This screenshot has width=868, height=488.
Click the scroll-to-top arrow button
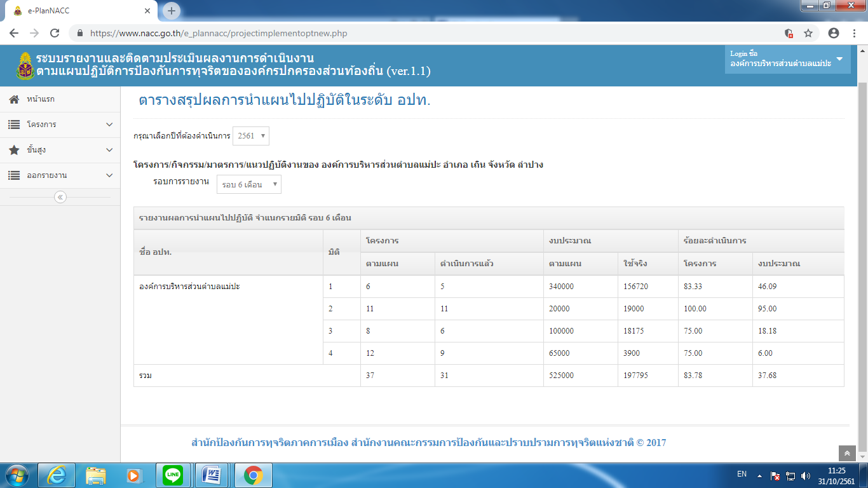[x=847, y=453]
